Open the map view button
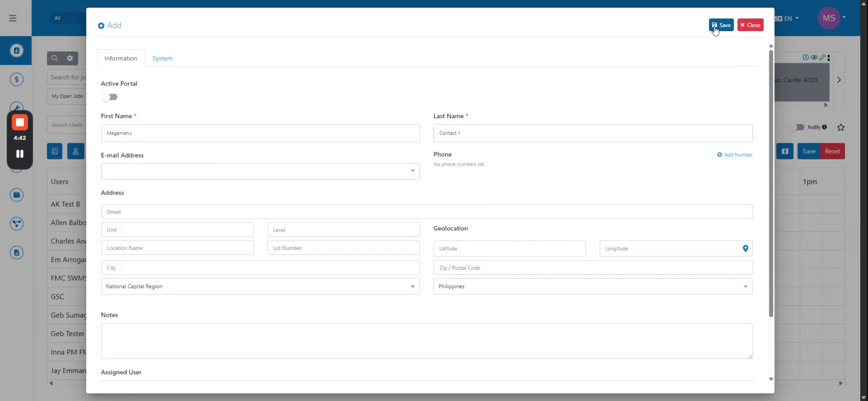The width and height of the screenshot is (868, 401). click(785, 151)
